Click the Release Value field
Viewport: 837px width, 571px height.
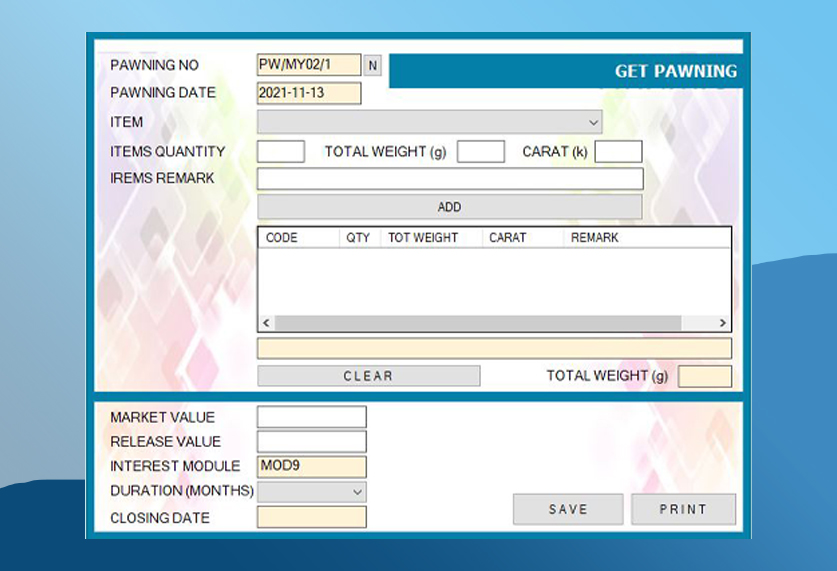(x=311, y=442)
